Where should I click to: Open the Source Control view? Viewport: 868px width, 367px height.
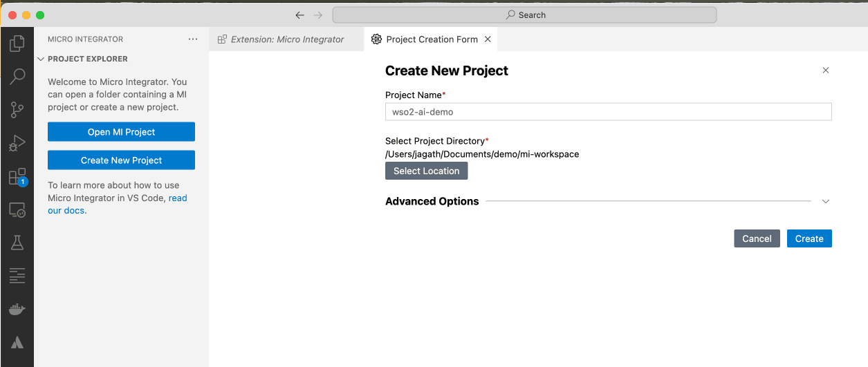coord(17,109)
